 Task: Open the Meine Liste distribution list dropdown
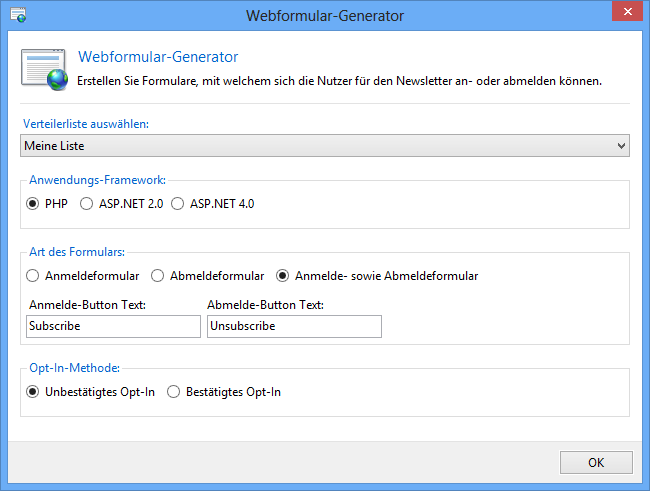[325, 146]
